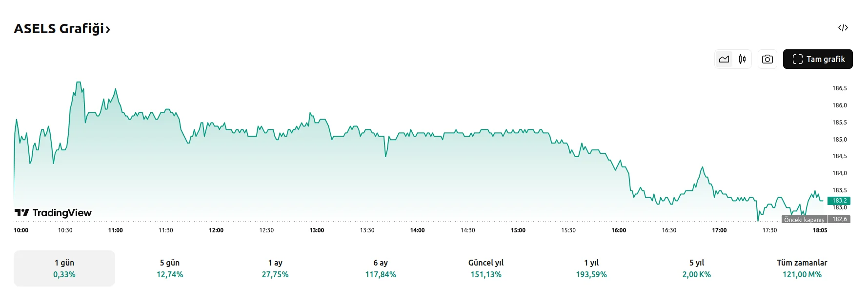Select the 1 yıl range tab

click(x=591, y=268)
